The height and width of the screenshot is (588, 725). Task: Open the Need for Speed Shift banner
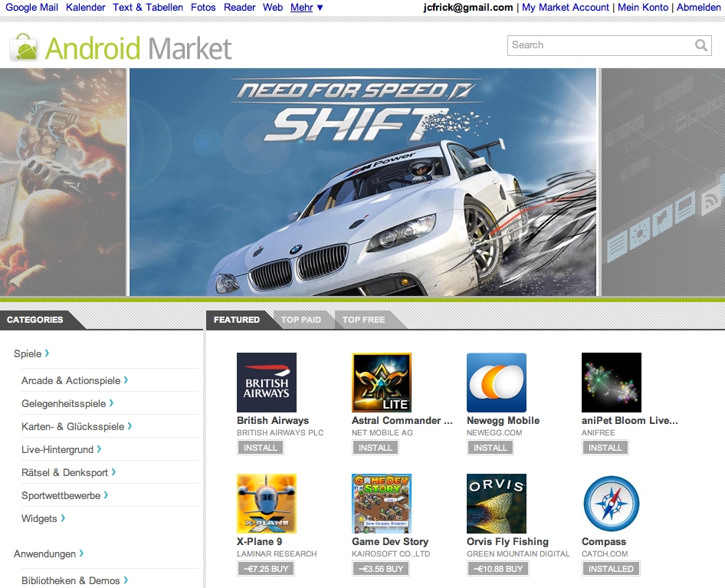pyautogui.click(x=363, y=182)
